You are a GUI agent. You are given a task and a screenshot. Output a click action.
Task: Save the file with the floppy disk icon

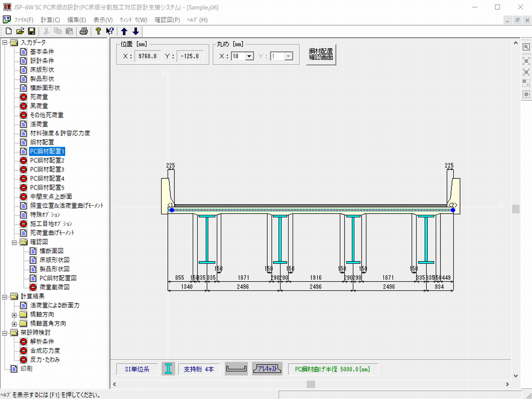[x=32, y=31]
